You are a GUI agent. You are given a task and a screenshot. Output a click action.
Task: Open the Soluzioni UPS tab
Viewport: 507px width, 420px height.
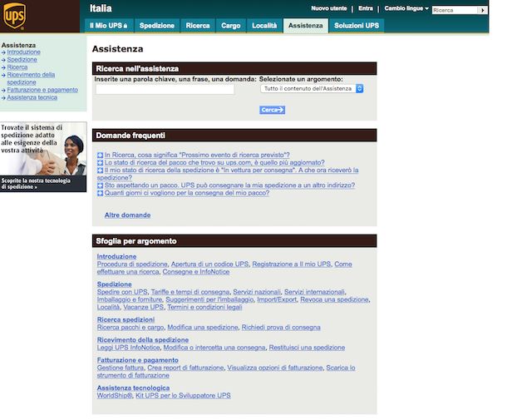point(357,26)
